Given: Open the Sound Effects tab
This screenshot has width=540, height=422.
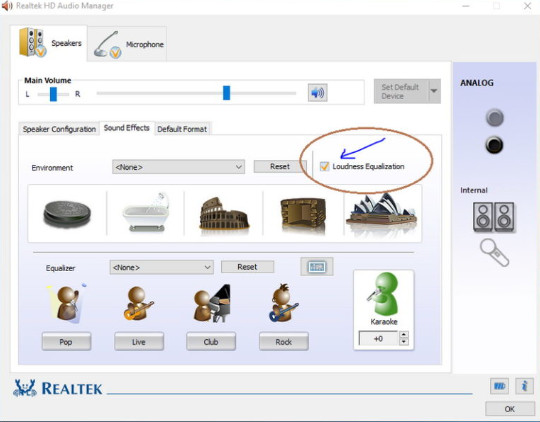Looking at the screenshot, I should [127, 128].
